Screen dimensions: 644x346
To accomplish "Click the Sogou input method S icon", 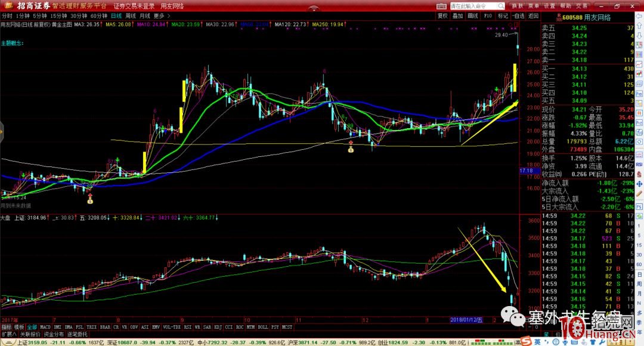I will pos(527,341).
